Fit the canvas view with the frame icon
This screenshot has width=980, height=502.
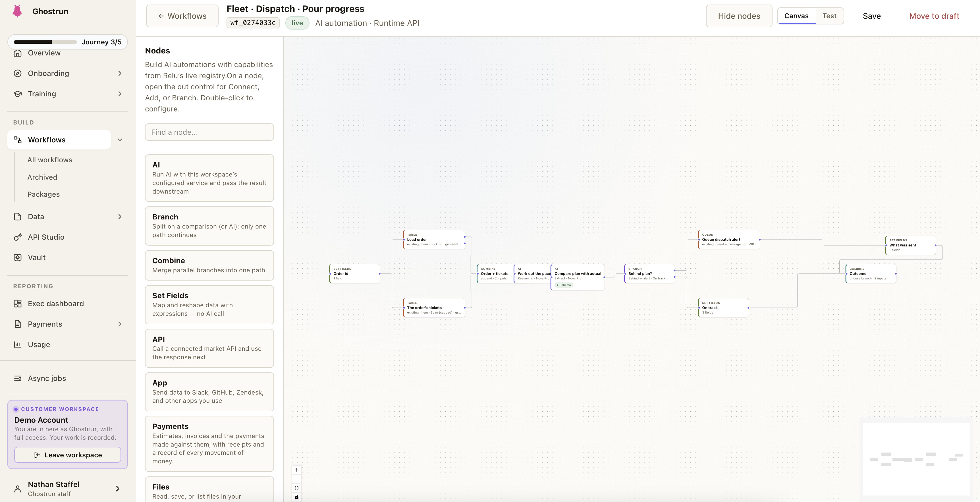click(297, 488)
